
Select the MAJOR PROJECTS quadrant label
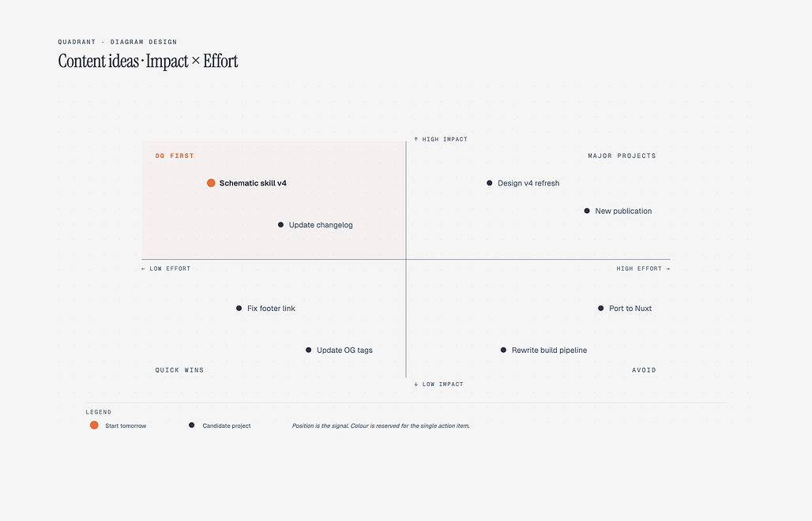tap(622, 156)
